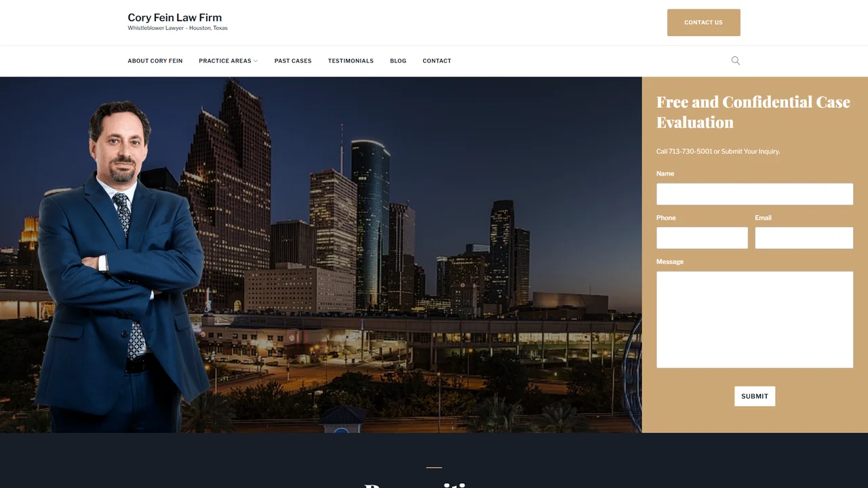Open the Testimonials menu item

tap(351, 61)
